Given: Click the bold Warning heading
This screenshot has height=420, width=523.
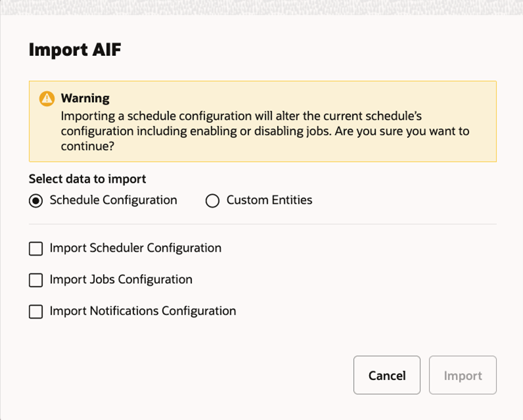Looking at the screenshot, I should [85, 98].
